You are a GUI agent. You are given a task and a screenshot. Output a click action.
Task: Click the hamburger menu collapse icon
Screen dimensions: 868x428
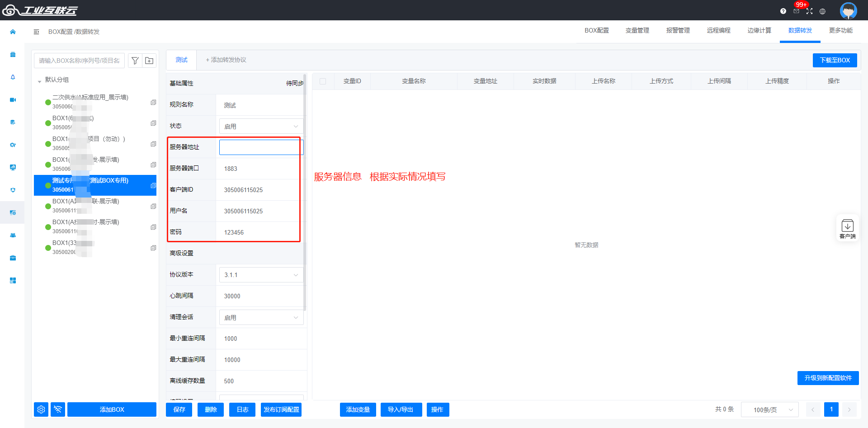(x=37, y=32)
